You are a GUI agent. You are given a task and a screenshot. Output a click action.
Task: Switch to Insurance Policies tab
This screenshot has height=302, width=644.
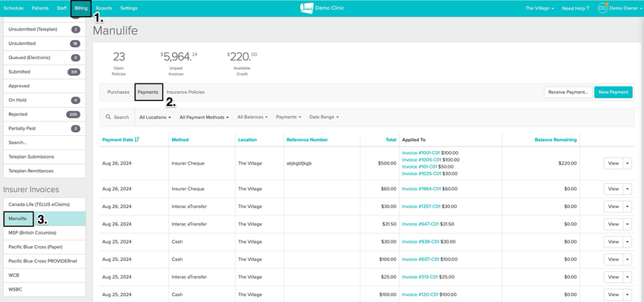185,92
